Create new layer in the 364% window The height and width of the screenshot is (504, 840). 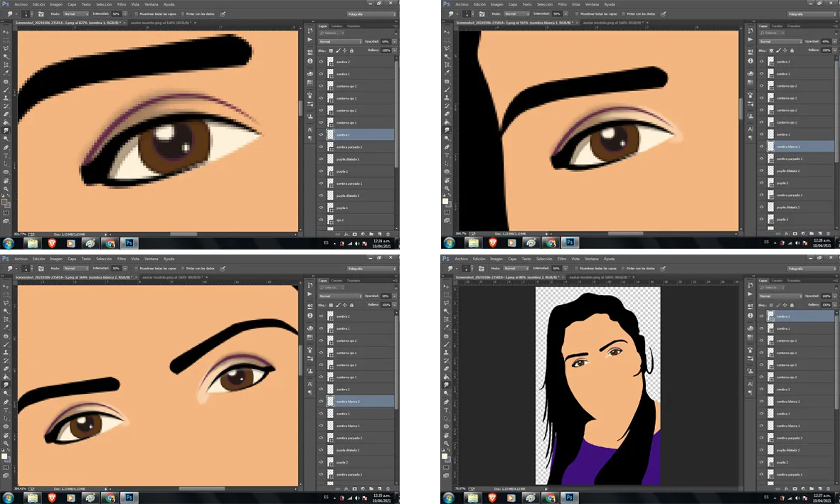(380, 488)
